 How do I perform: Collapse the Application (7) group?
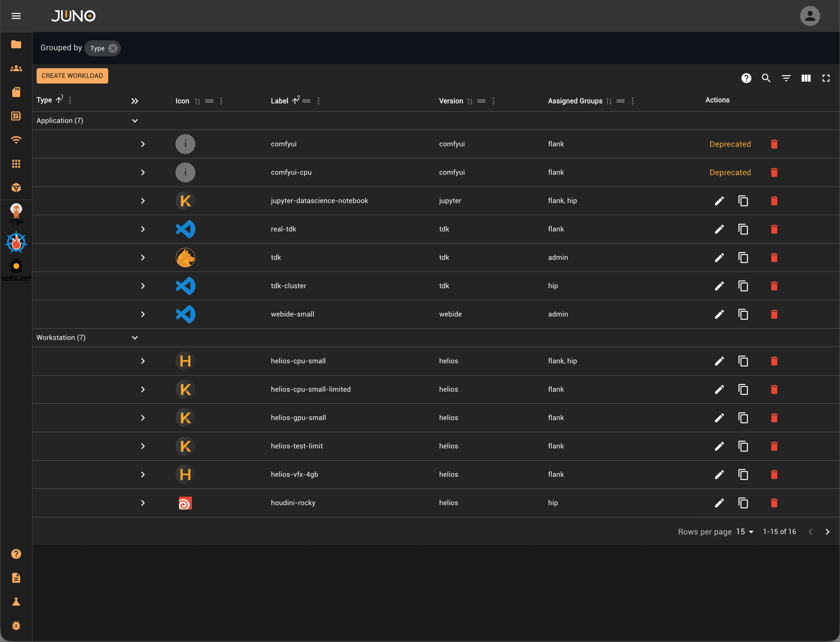(x=135, y=121)
